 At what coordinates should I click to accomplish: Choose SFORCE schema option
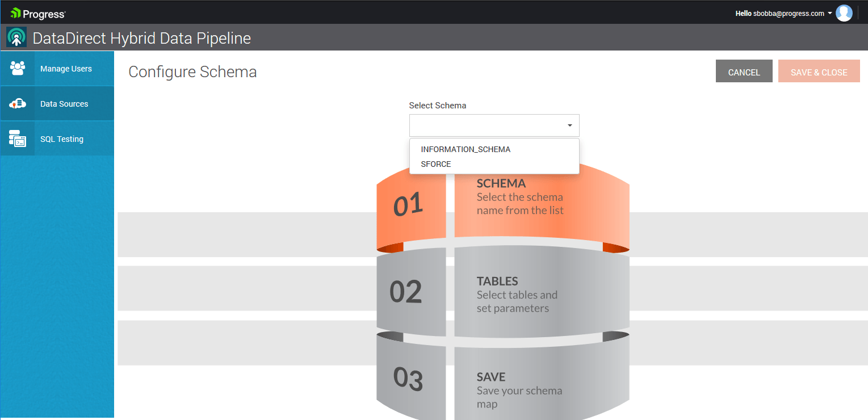[494, 164]
